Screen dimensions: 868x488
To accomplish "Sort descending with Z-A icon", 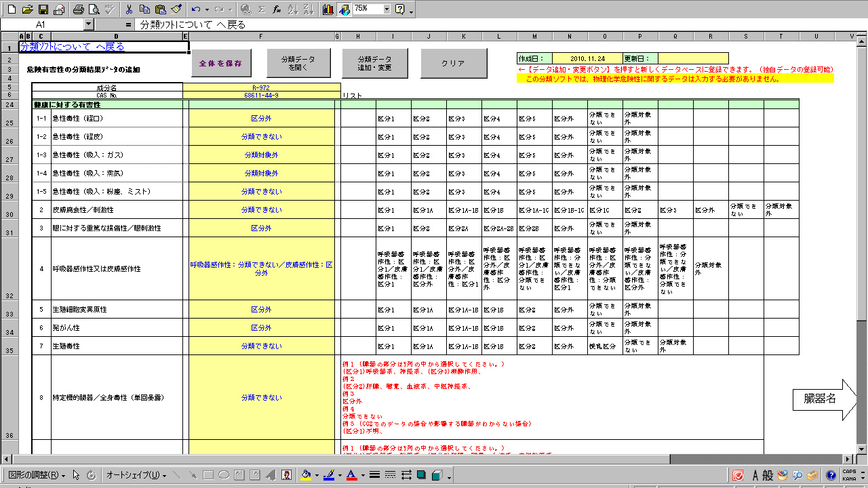I will coord(308,9).
